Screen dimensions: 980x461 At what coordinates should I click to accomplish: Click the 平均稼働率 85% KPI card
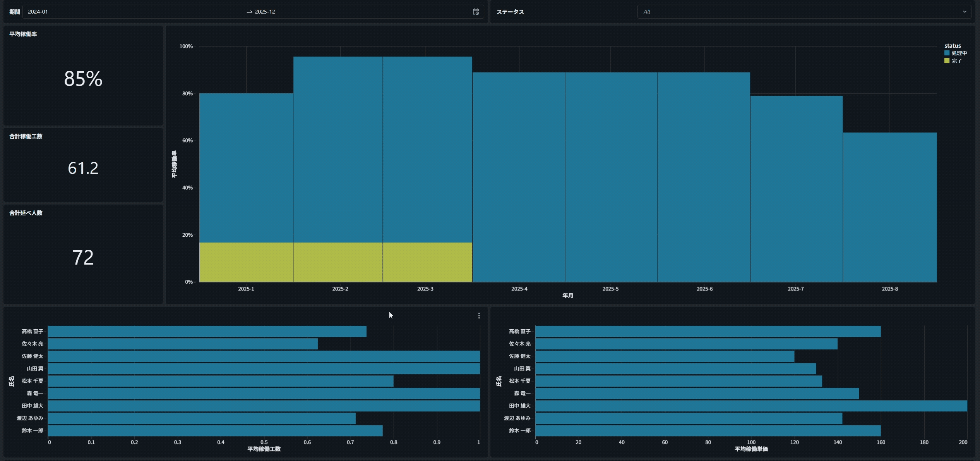(x=83, y=79)
